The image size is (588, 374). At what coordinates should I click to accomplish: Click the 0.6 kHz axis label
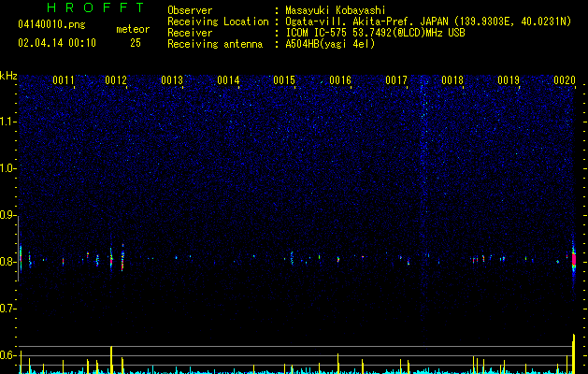click(8, 355)
